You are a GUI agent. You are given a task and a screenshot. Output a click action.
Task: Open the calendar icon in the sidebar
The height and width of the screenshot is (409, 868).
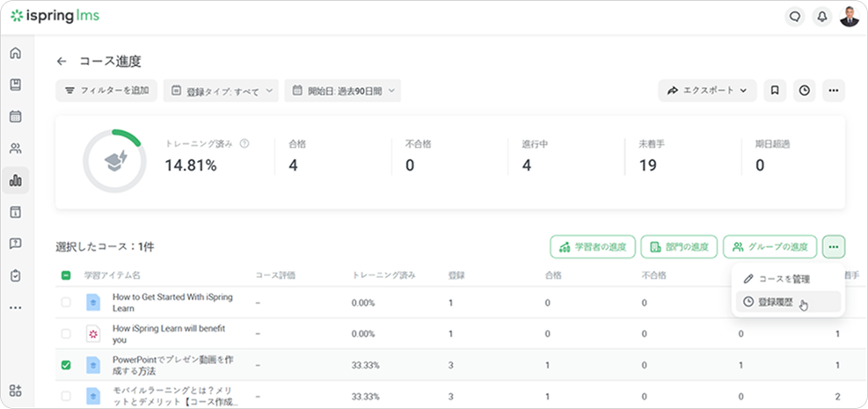coord(15,116)
